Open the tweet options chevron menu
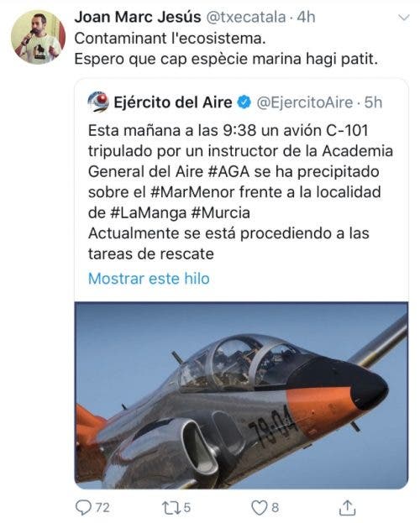This screenshot has height=523, width=420. [x=404, y=18]
